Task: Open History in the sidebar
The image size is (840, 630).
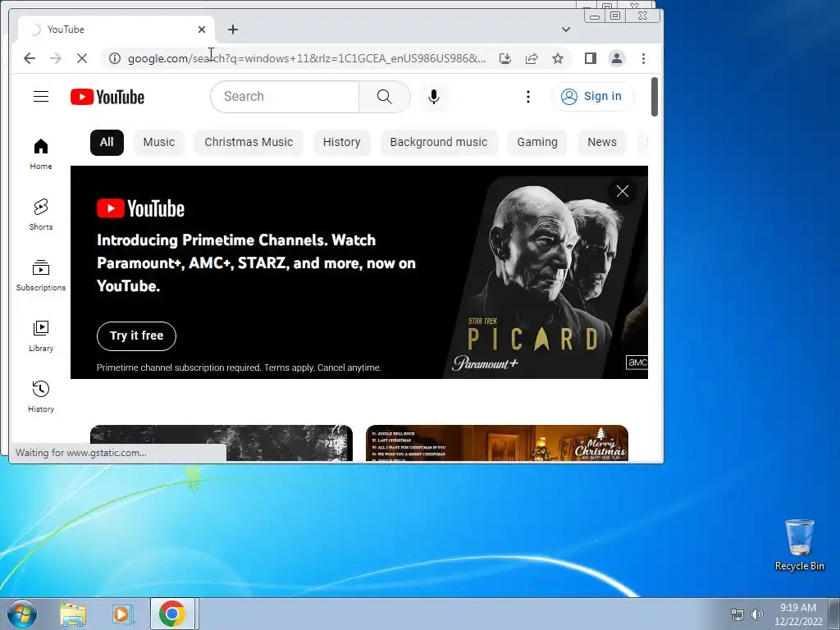Action: tap(41, 396)
